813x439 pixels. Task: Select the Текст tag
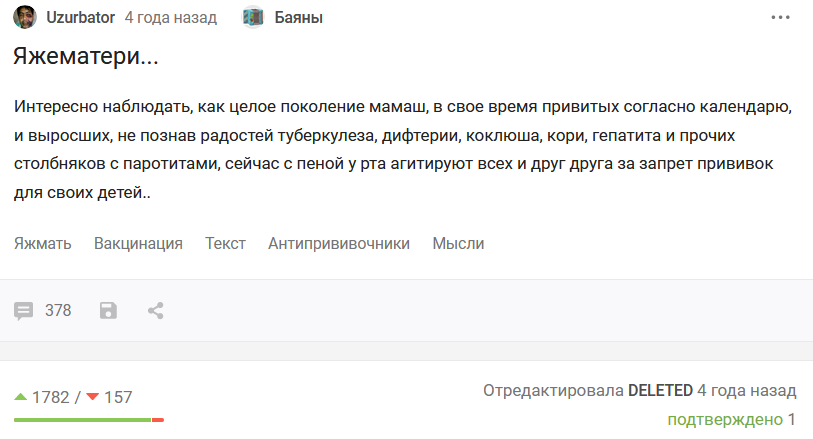coord(225,243)
